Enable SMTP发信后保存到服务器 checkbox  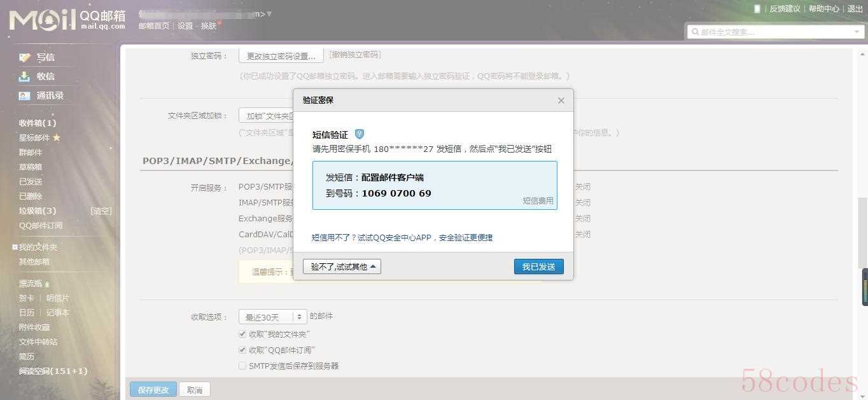[242, 366]
